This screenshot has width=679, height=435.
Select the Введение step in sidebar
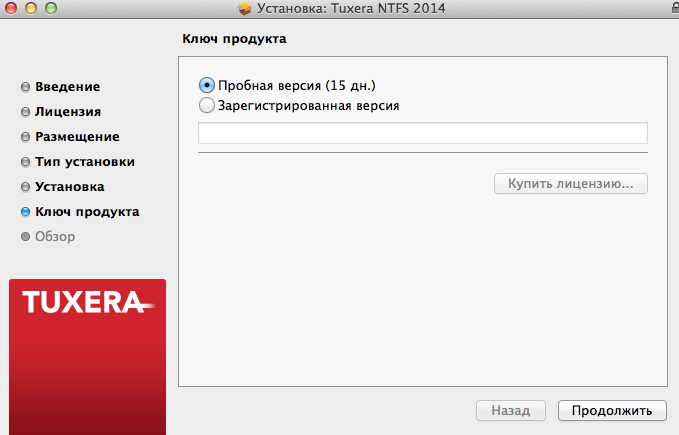(68, 87)
